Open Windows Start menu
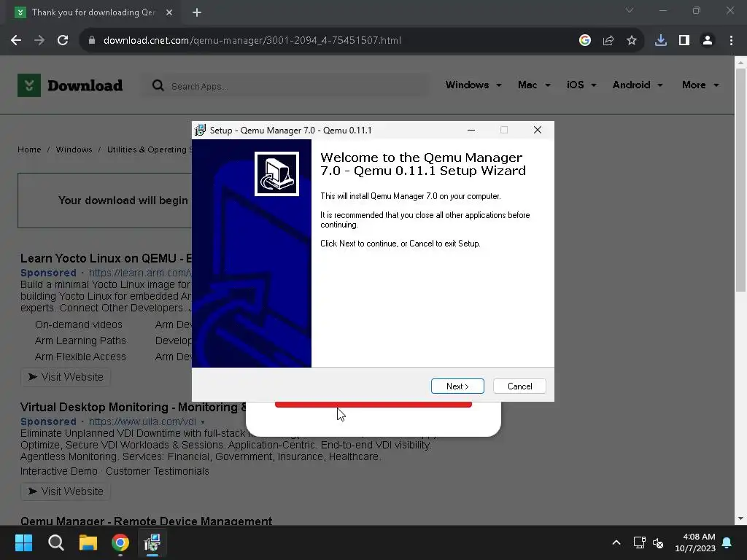Screen dimensions: 747x560 click(x=23, y=542)
